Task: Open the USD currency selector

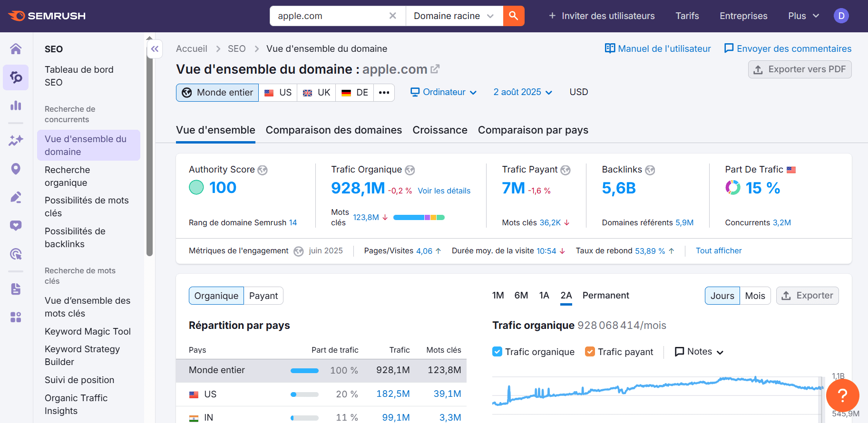Action: (x=579, y=92)
